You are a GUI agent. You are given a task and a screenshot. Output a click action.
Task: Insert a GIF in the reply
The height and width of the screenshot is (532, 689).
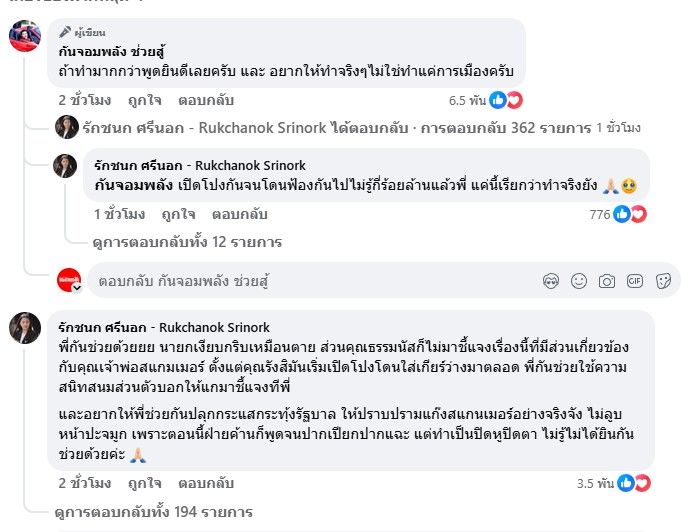tap(634, 281)
